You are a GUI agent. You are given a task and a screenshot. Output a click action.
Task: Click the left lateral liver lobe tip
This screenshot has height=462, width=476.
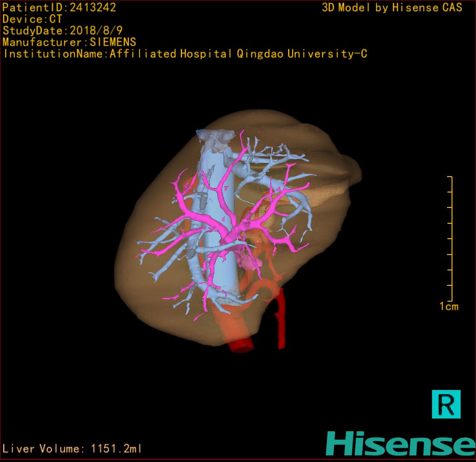coord(353,170)
